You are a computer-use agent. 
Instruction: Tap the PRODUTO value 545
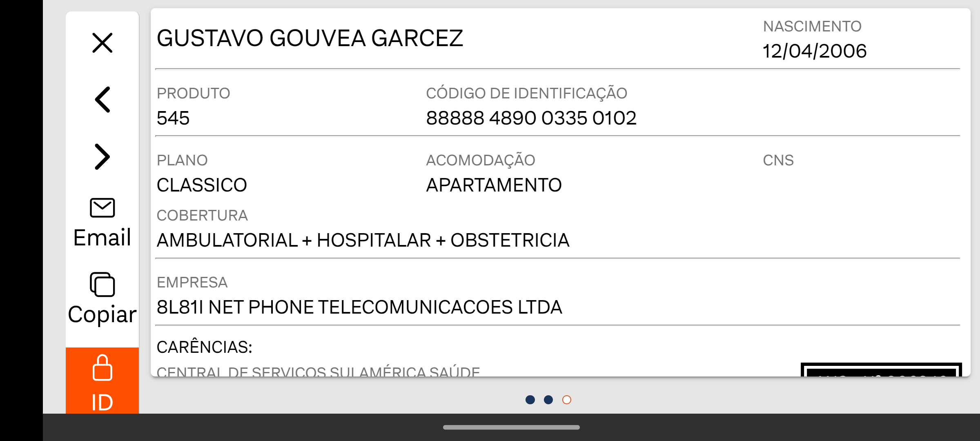coord(173,118)
